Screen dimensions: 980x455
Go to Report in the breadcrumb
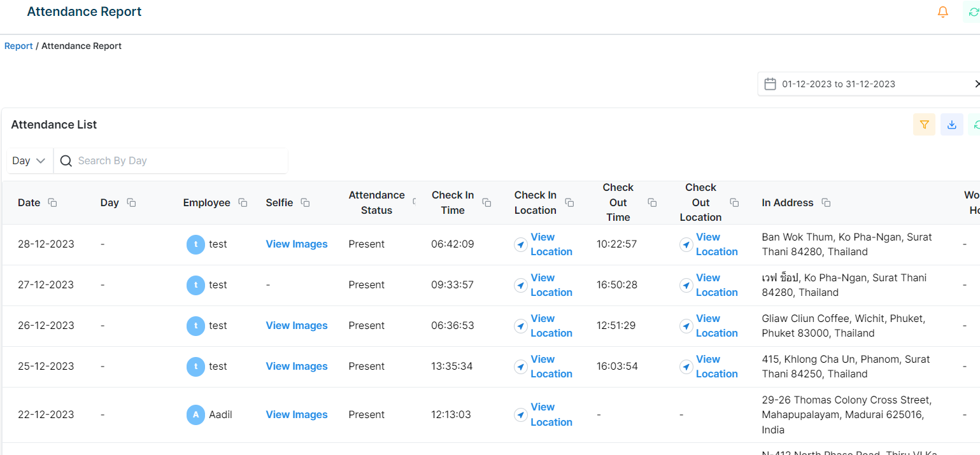(x=18, y=46)
